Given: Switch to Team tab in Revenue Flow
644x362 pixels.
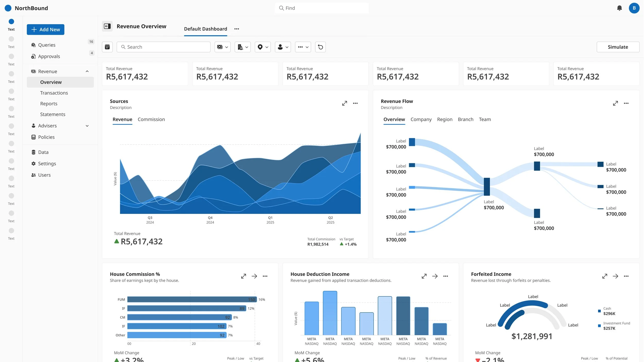Looking at the screenshot, I should pyautogui.click(x=485, y=119).
